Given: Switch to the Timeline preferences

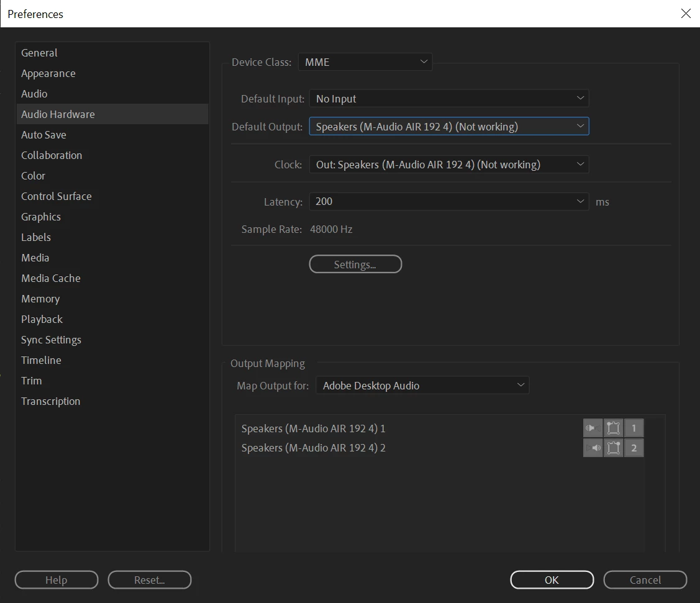Looking at the screenshot, I should 112,360.
